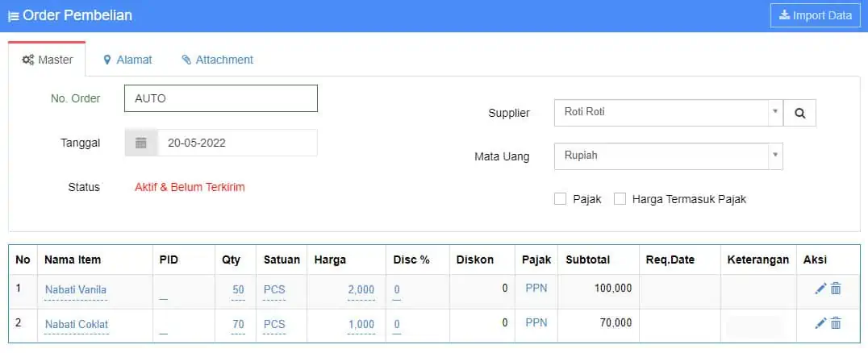Viewport: 868px width, 353px height.
Task: Switch to the Alamat tab
Action: coord(127,60)
